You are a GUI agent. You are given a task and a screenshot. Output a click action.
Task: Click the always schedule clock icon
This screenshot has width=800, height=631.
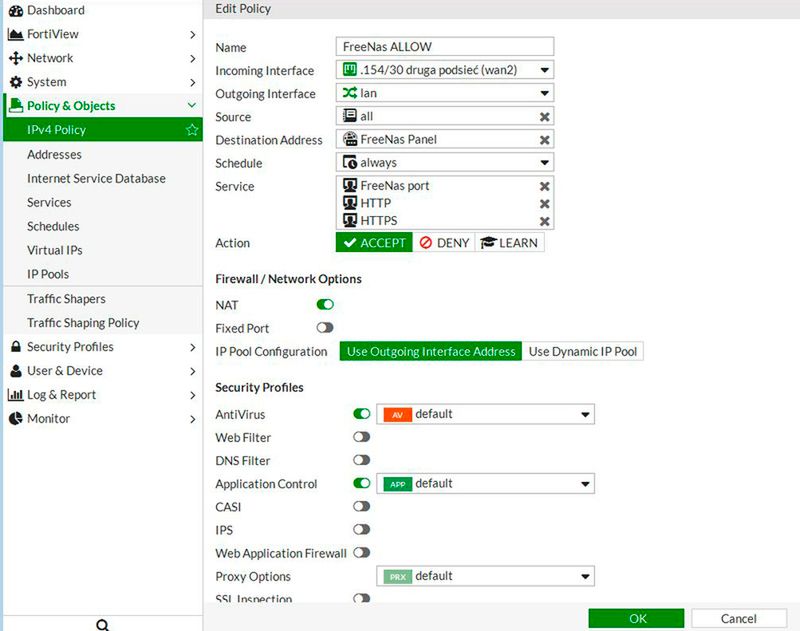349,162
